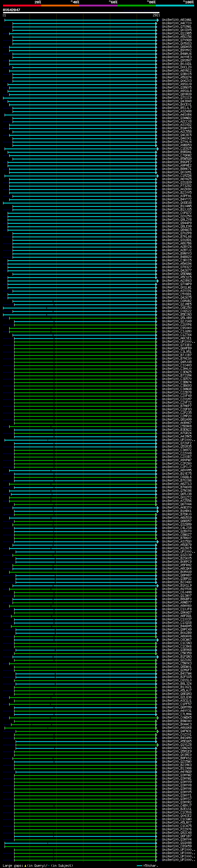Click label UniRef100_A5EQ65
The width and height of the screenshot is (197, 868).
(176, 741)
